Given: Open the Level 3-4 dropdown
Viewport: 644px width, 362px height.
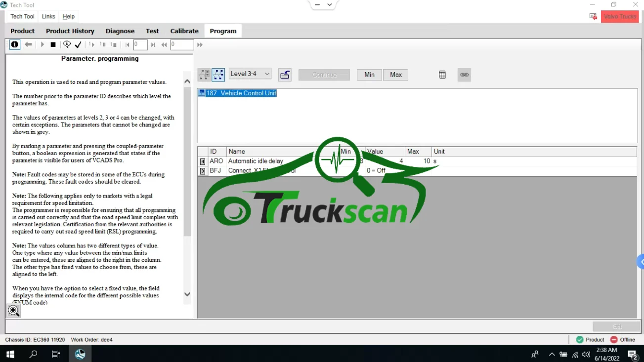Looking at the screenshot, I should [250, 74].
